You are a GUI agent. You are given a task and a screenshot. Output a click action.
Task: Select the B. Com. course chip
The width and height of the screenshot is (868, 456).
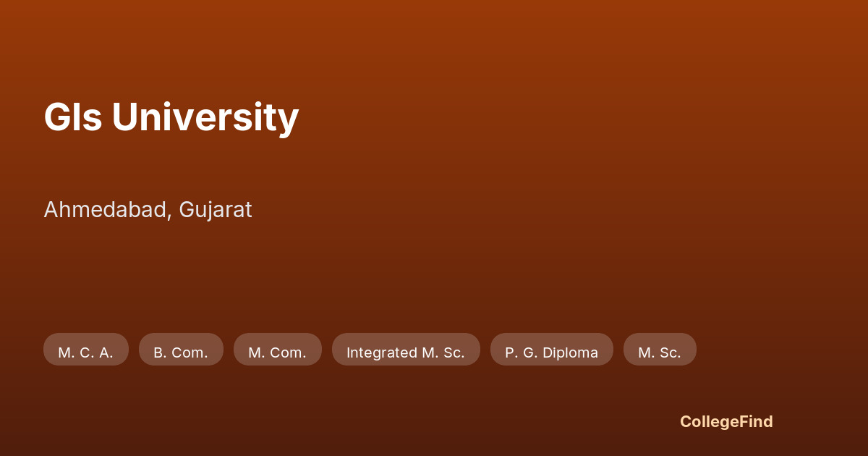point(181,352)
